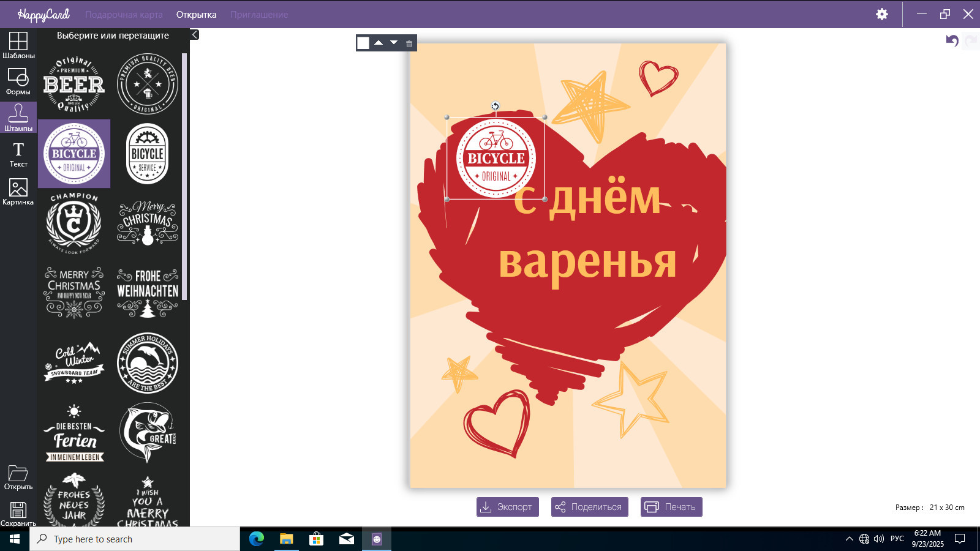This screenshot has height=551, width=980.
Task: Open the white color swatch
Action: click(x=363, y=43)
